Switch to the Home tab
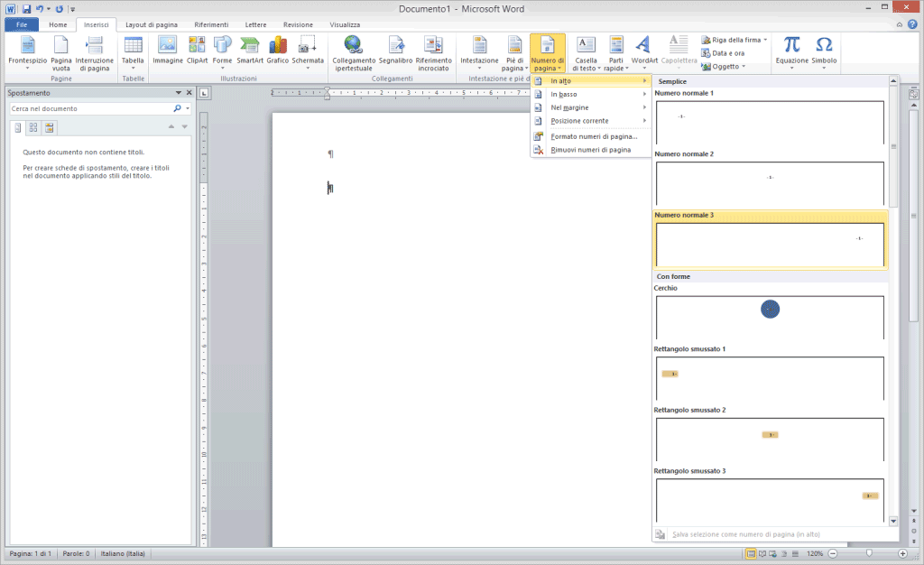Viewport: 924px width, 565px height. click(x=58, y=24)
